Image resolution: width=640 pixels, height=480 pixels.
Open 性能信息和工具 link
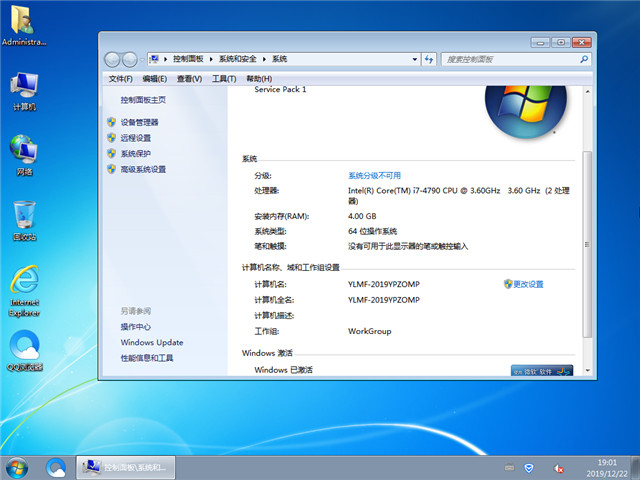147,358
